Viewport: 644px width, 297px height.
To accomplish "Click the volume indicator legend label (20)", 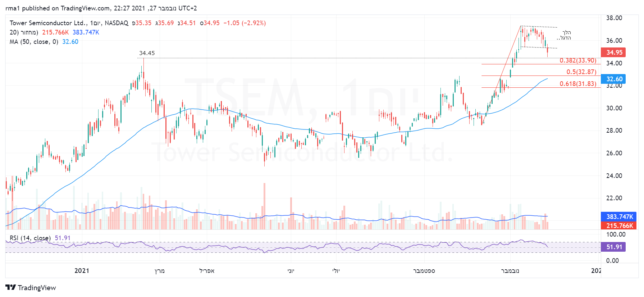I will (24, 32).
